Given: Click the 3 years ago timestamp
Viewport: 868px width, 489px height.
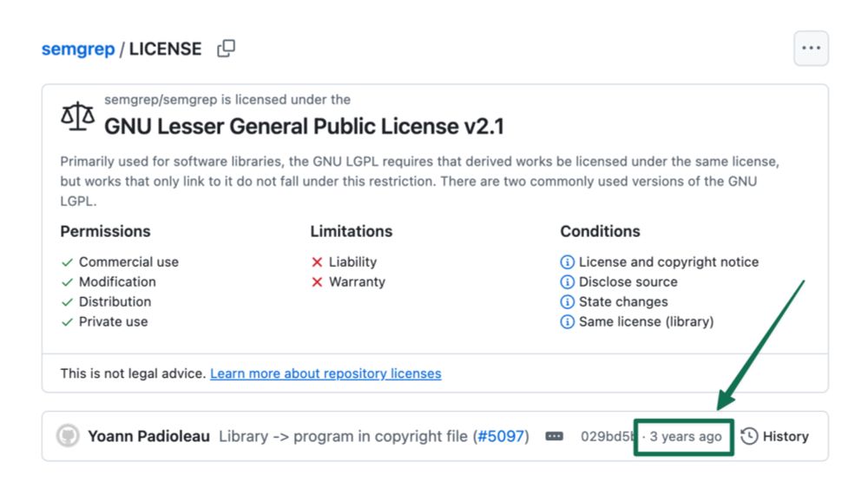Looking at the screenshot, I should click(x=686, y=436).
